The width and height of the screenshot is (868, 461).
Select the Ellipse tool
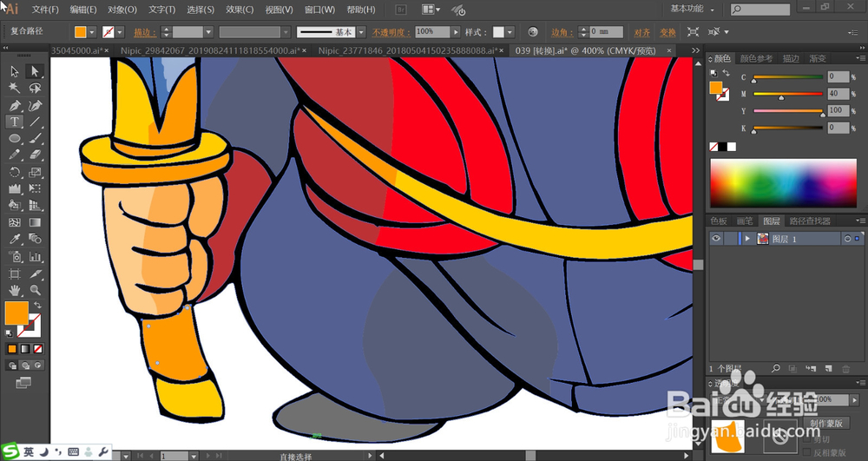coord(15,138)
